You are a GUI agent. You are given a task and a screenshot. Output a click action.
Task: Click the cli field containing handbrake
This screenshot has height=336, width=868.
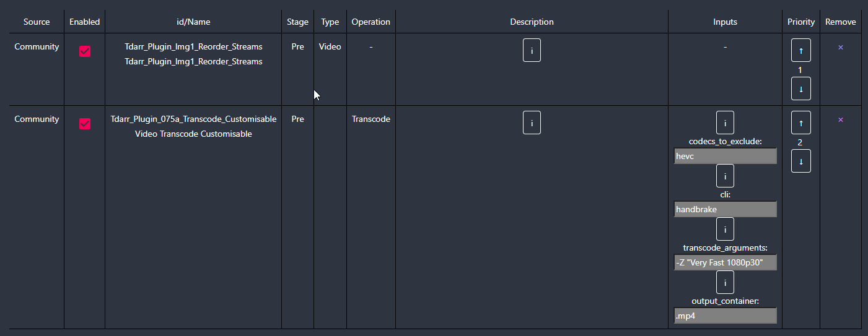point(725,209)
